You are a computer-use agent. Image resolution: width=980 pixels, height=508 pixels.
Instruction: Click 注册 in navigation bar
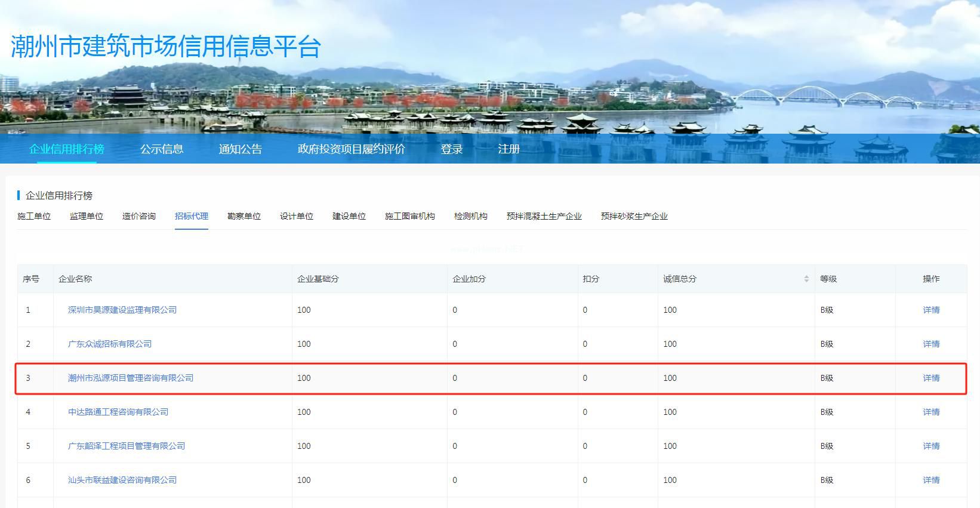point(509,149)
